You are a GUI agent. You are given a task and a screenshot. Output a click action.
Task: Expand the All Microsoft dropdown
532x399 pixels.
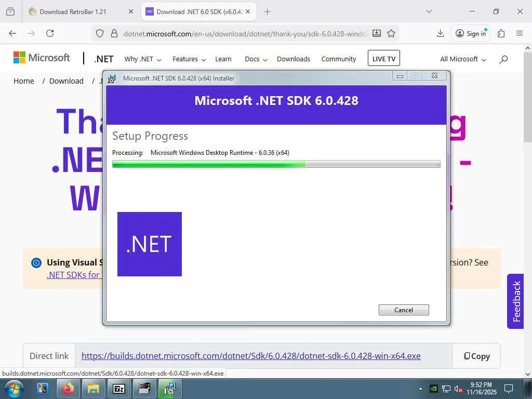(463, 59)
